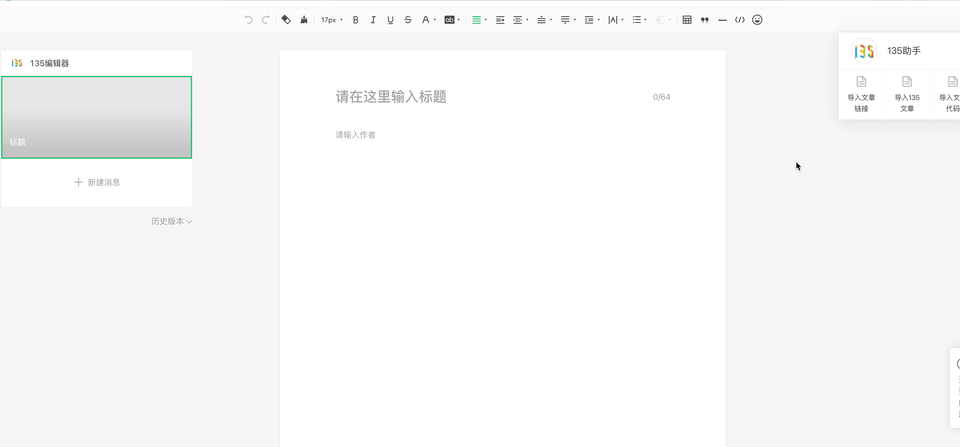Expand the 历史版本 dropdown
960x447 pixels.
(171, 221)
